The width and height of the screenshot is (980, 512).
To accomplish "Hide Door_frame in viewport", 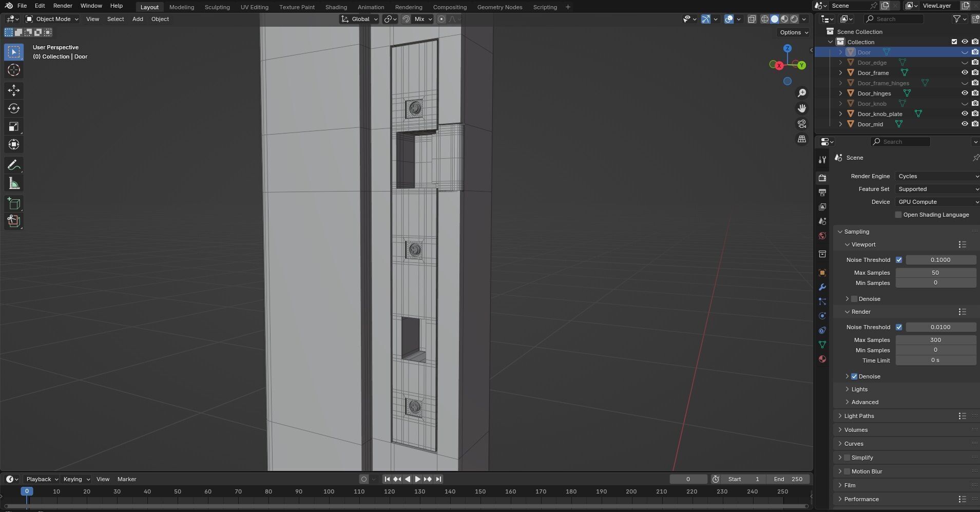I will (965, 73).
